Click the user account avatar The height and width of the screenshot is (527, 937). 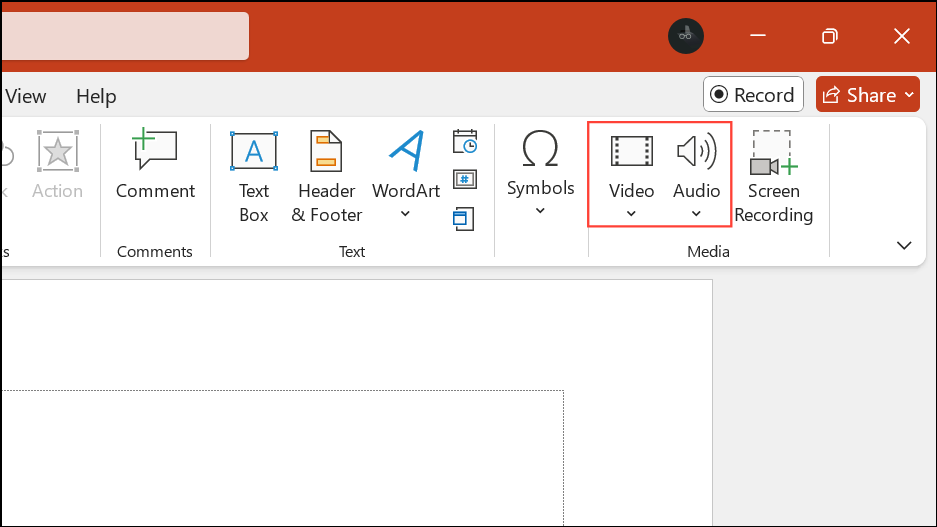click(685, 36)
